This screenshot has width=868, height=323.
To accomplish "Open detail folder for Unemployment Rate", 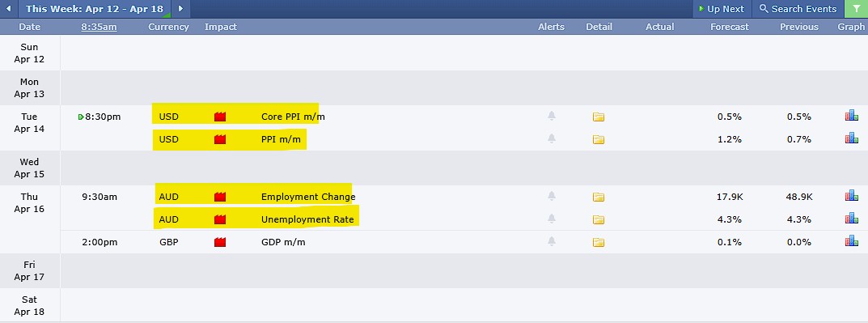I will 598,220.
